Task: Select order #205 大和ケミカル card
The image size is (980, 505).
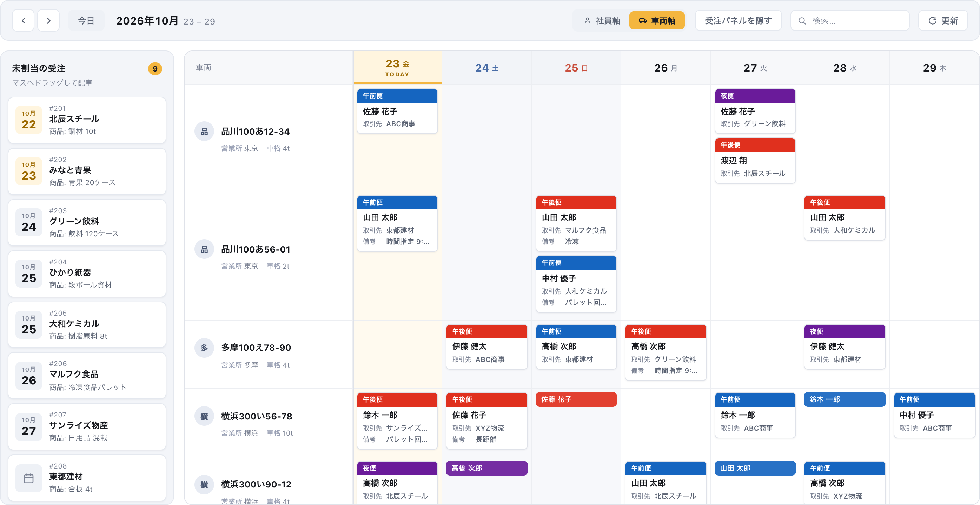Action: coord(87,325)
